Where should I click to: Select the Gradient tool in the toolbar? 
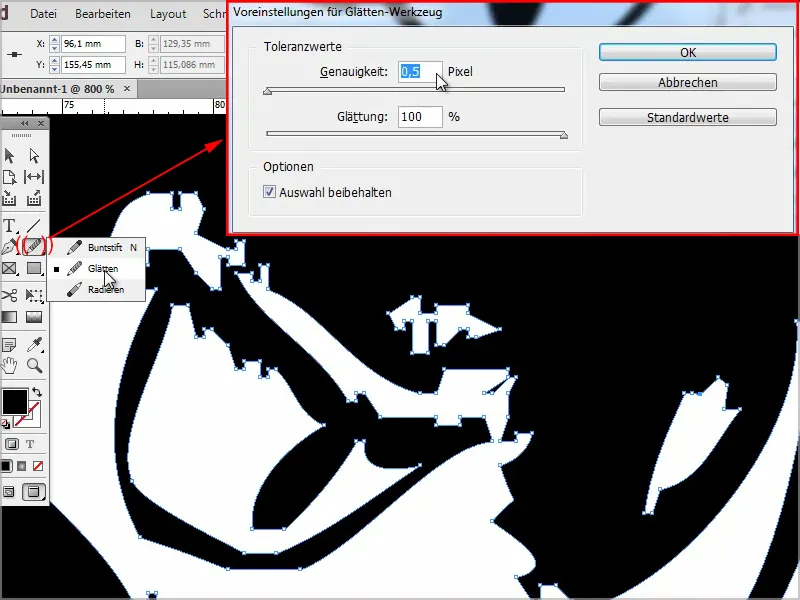click(12, 318)
